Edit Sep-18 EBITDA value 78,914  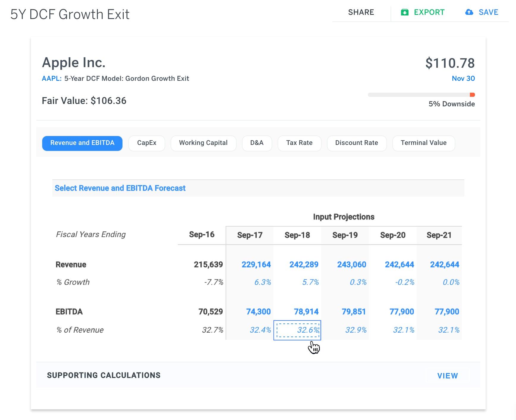(306, 312)
